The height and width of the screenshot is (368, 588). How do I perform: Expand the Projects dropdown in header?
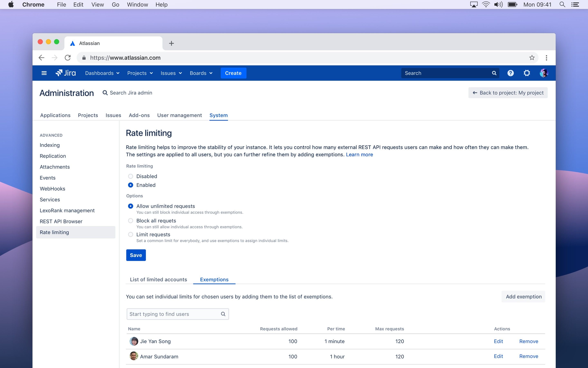tap(140, 73)
